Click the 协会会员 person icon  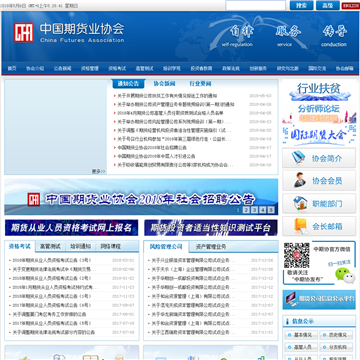pos(300,180)
